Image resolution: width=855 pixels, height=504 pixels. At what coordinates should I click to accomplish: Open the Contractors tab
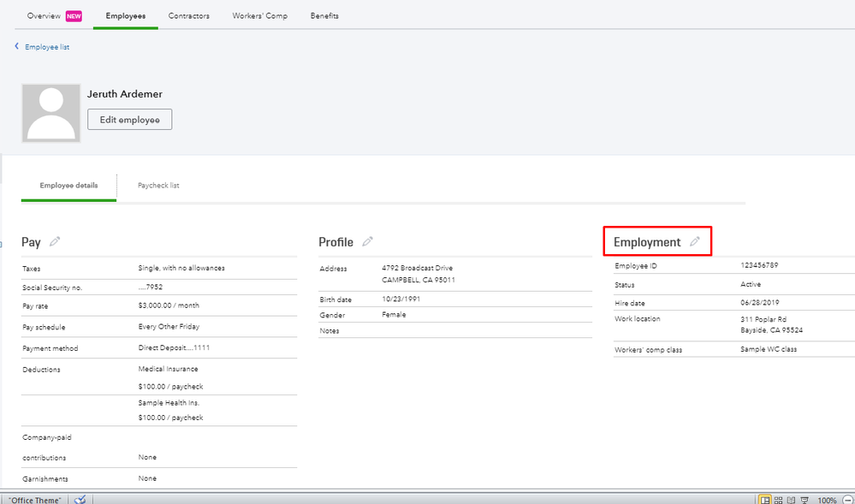[188, 15]
